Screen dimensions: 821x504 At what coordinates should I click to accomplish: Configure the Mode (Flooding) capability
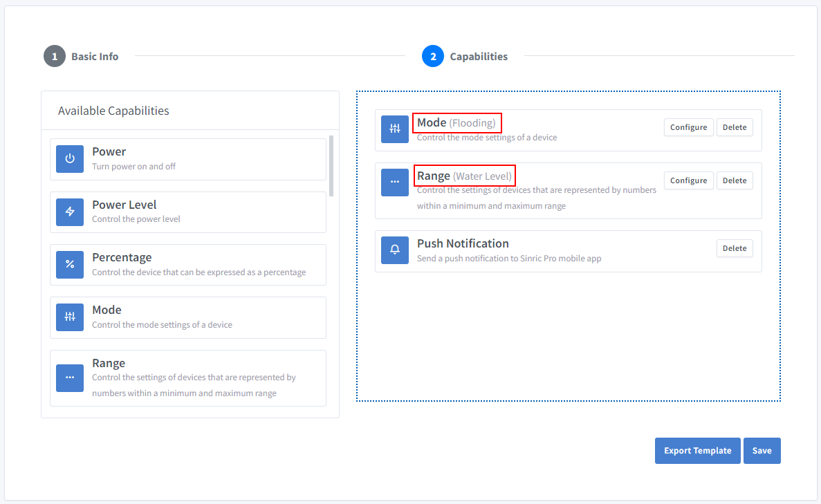pyautogui.click(x=688, y=127)
